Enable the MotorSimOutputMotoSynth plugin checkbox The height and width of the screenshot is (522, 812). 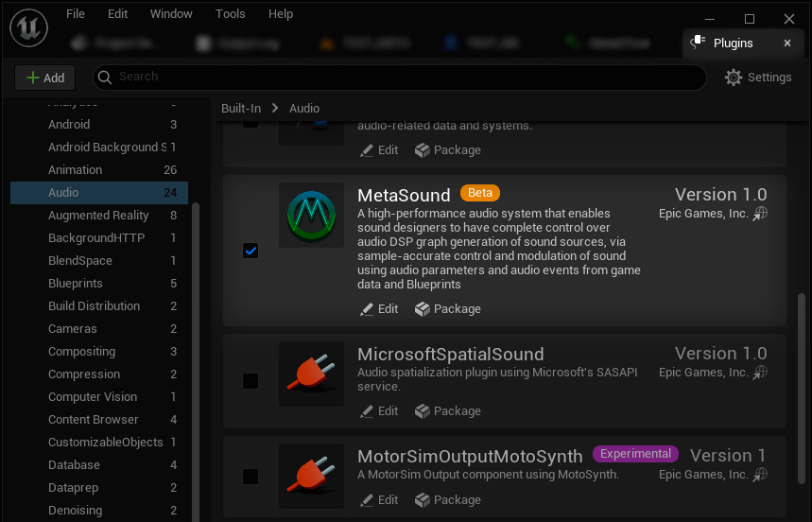tap(251, 477)
